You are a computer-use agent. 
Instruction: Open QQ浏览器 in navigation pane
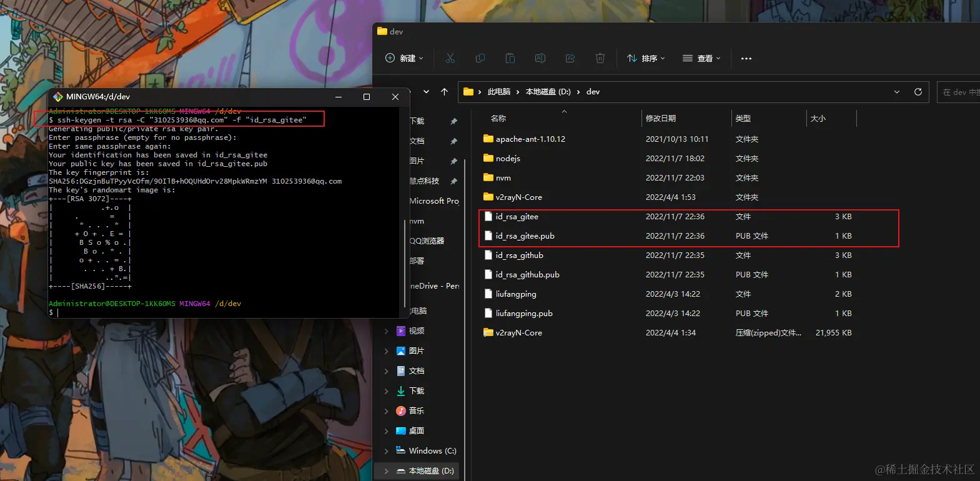(427, 241)
